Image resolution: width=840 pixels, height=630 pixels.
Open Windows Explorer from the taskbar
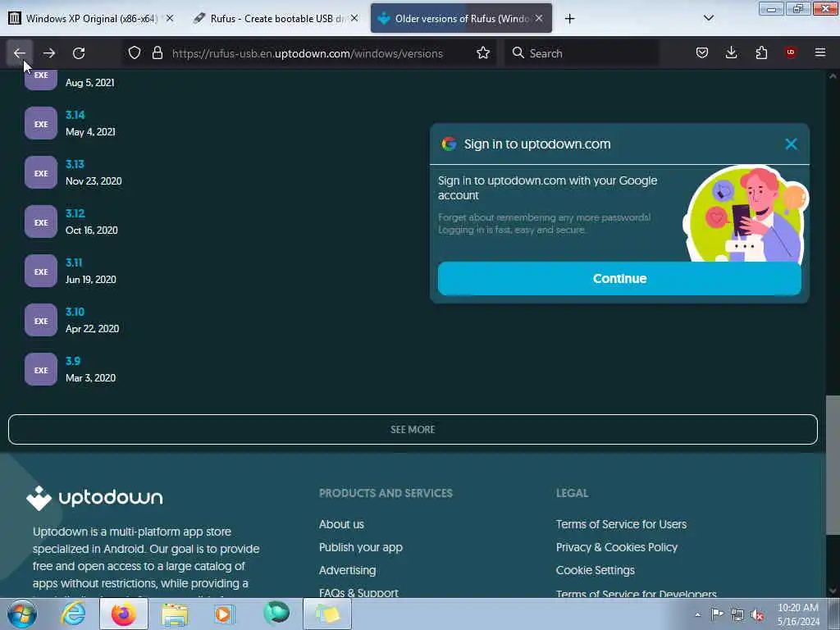coord(175,614)
